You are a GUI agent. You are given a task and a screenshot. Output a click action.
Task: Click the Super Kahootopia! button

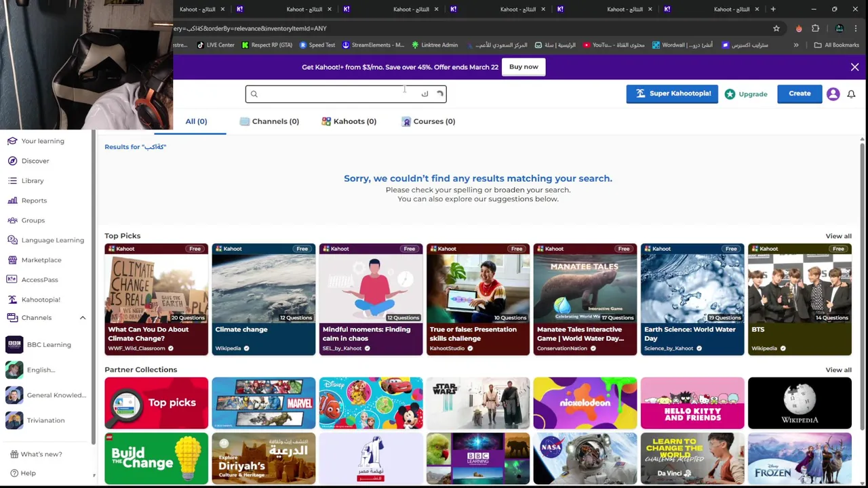[x=672, y=94]
